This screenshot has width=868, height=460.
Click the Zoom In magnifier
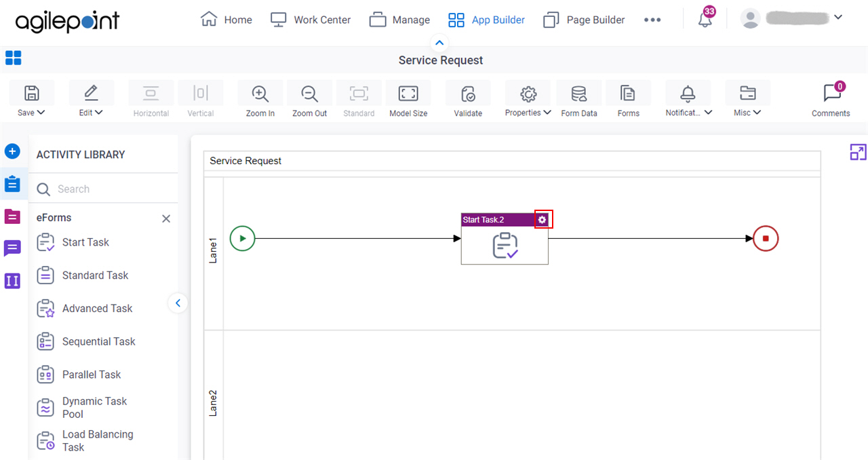click(x=260, y=93)
